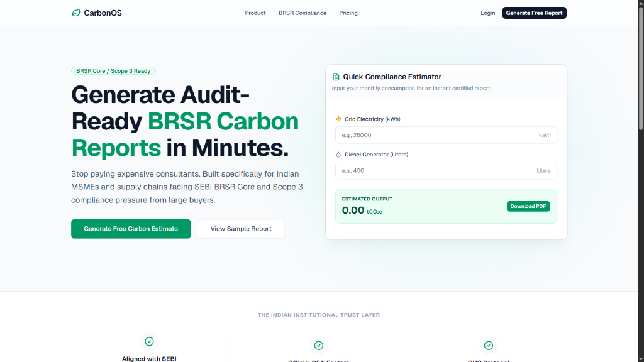Screen dimensions: 644x362
Task: Go to Pricing page
Action: (348, 13)
